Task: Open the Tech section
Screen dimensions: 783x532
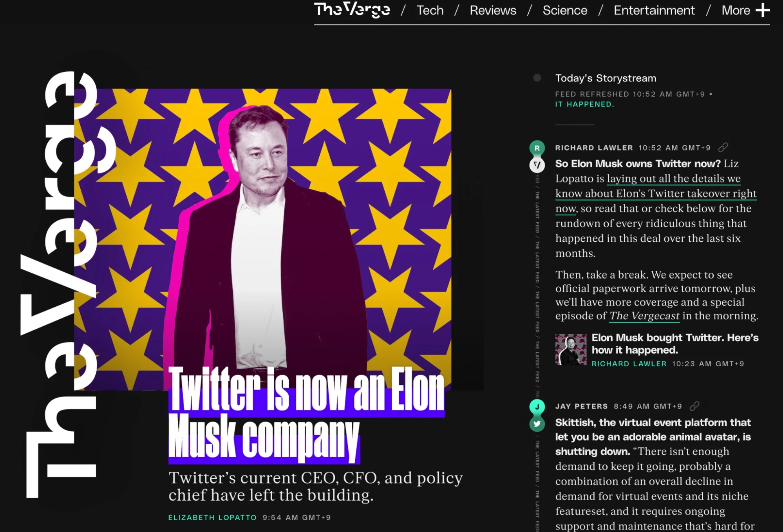Action: coord(430,10)
